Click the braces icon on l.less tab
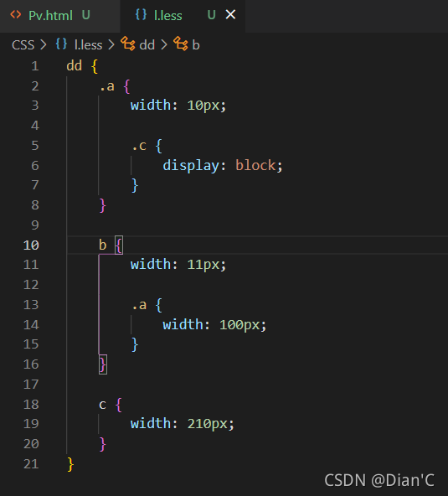Viewport: 448px width, 496px height. [141, 14]
